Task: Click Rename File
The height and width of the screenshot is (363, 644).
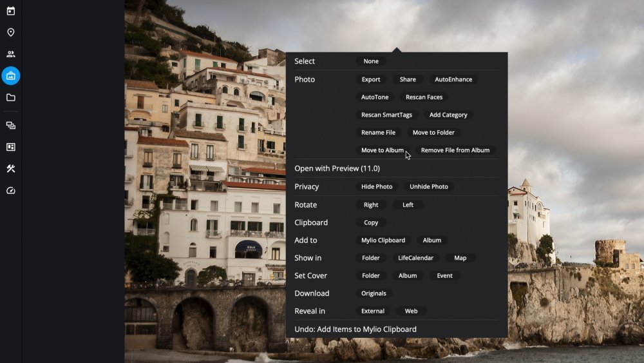Action: [x=378, y=132]
